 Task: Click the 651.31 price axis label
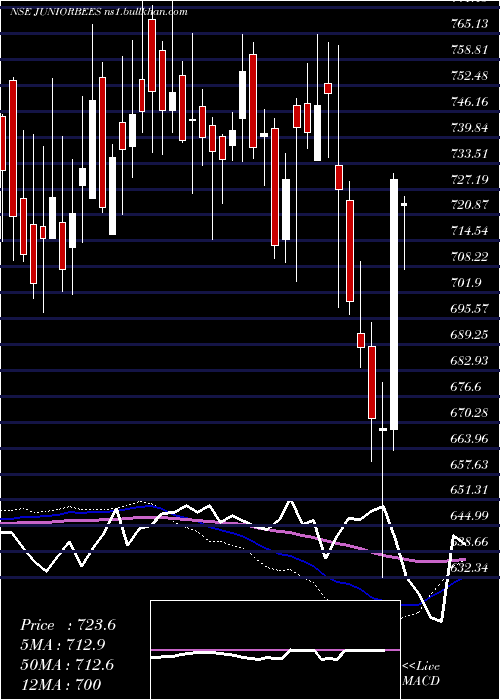pos(470,490)
